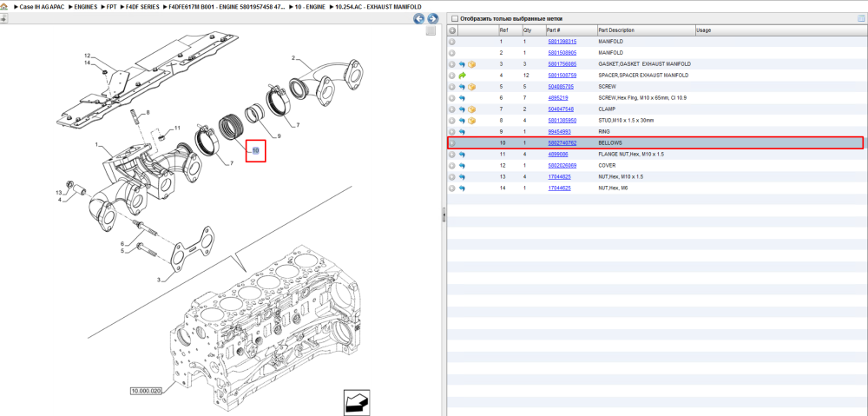
Task: Open FPT breadcrumb
Action: click(x=111, y=6)
